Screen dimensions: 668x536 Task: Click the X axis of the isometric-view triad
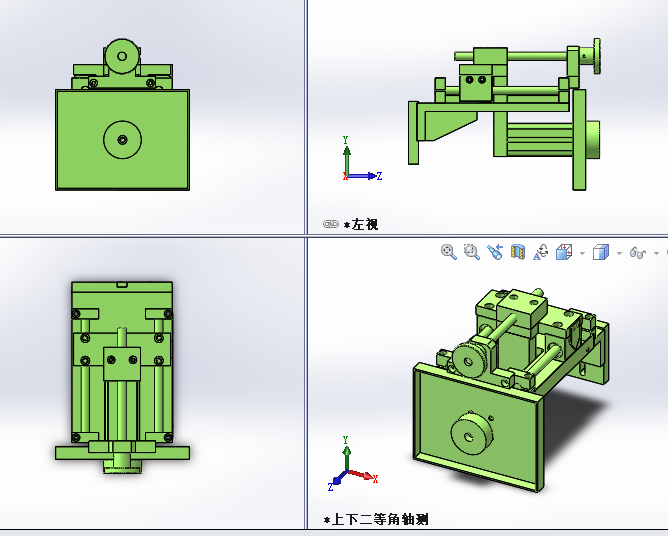pyautogui.click(x=363, y=475)
